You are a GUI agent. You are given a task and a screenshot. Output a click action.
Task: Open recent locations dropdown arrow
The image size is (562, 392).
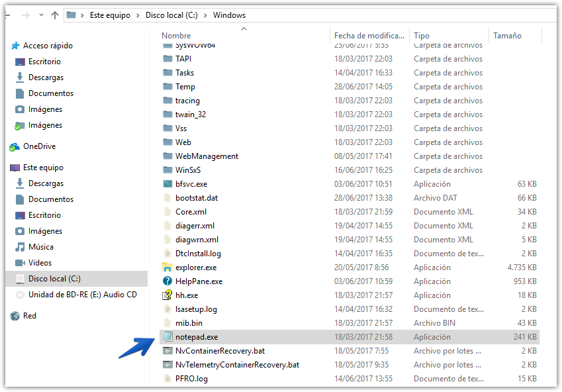click(41, 15)
